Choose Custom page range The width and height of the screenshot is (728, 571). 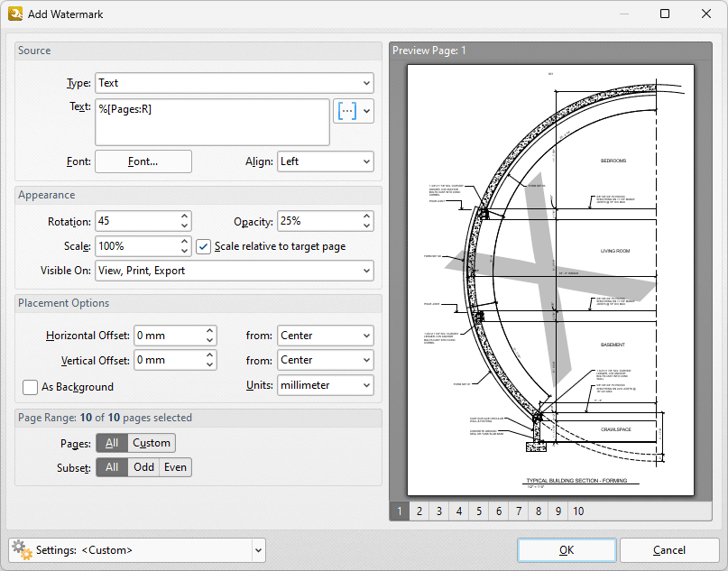pyautogui.click(x=151, y=443)
